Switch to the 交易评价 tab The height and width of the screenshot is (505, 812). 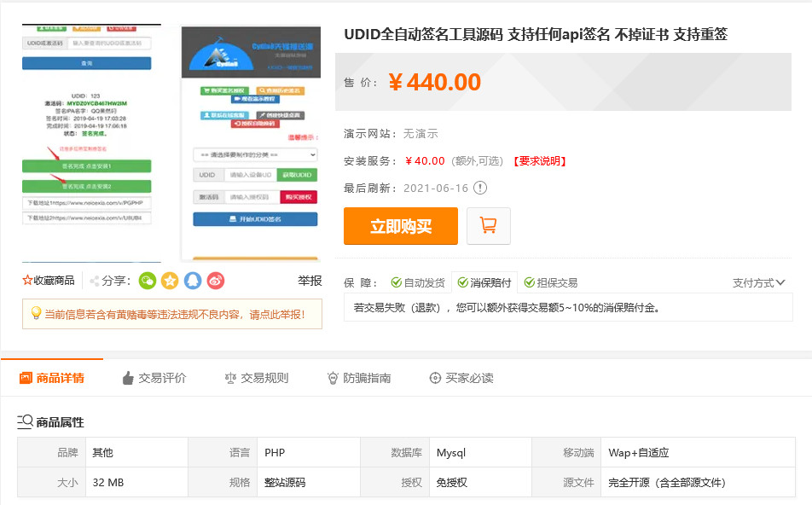pos(154,378)
